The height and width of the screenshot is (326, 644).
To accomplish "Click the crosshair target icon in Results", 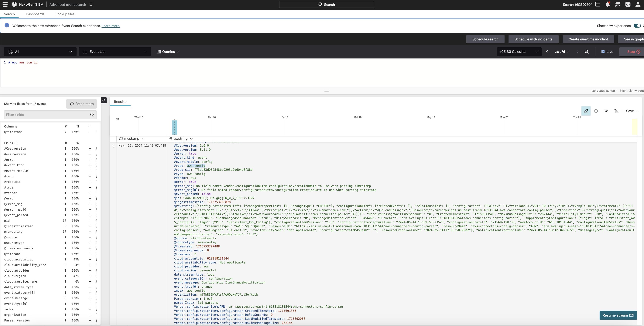I will [x=596, y=111].
